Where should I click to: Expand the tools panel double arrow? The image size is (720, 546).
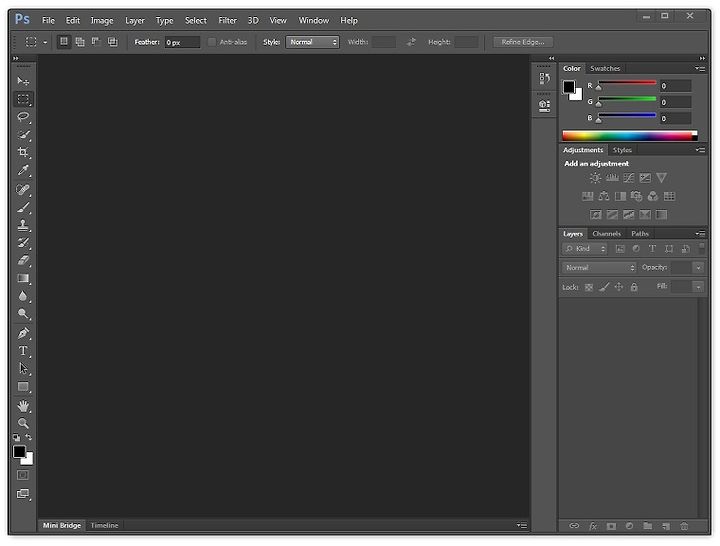point(16,58)
